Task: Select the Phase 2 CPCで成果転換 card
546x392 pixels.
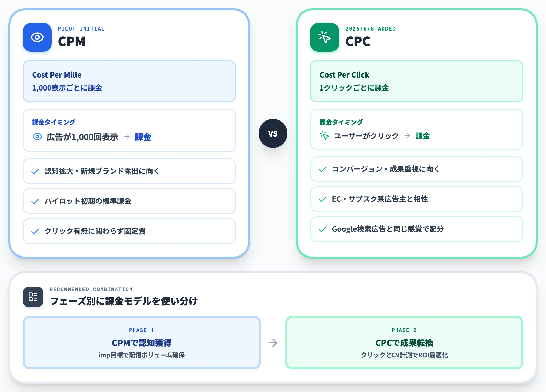Action: [404, 343]
